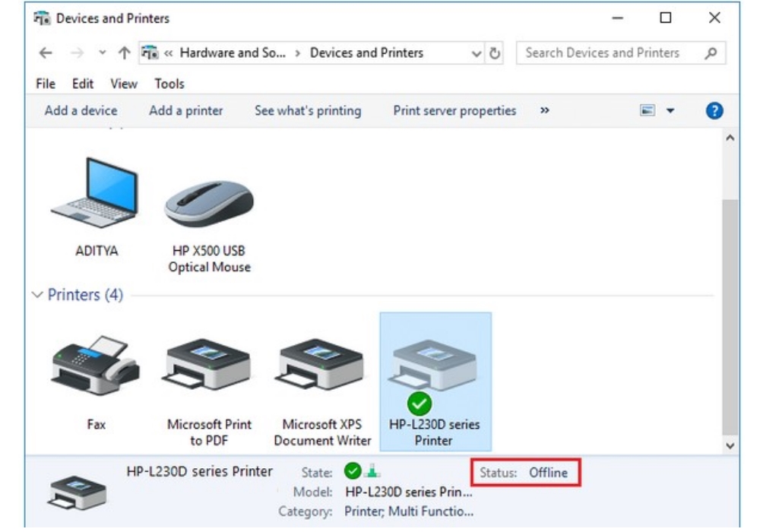Select Microsoft Print to PDF printer

209,367
